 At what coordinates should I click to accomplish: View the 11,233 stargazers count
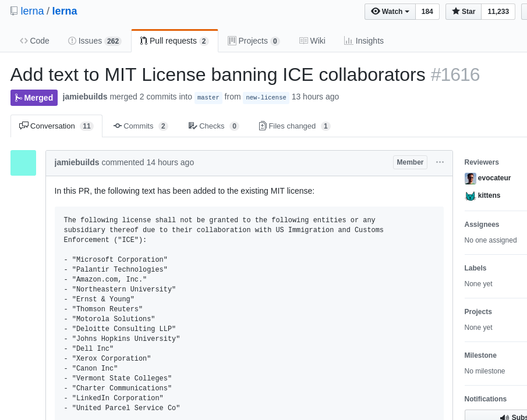coord(498,12)
